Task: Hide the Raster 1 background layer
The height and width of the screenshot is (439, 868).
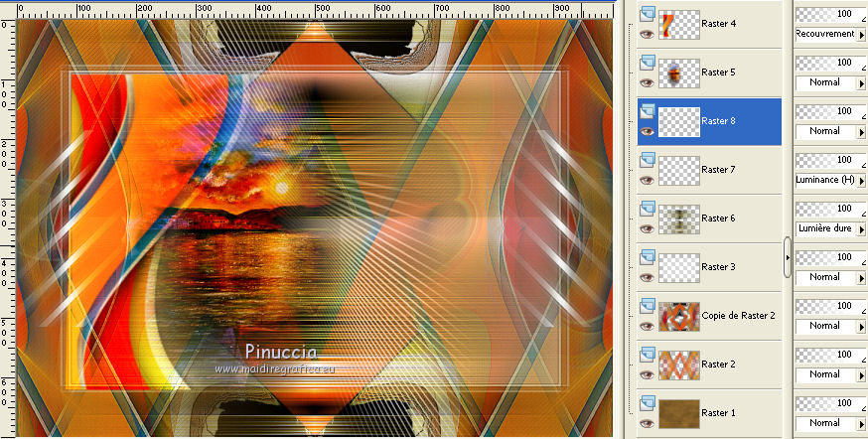Action: point(647,423)
